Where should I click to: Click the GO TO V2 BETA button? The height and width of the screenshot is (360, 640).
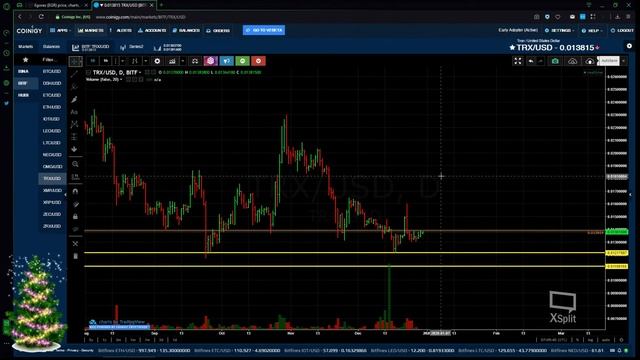pos(264,30)
